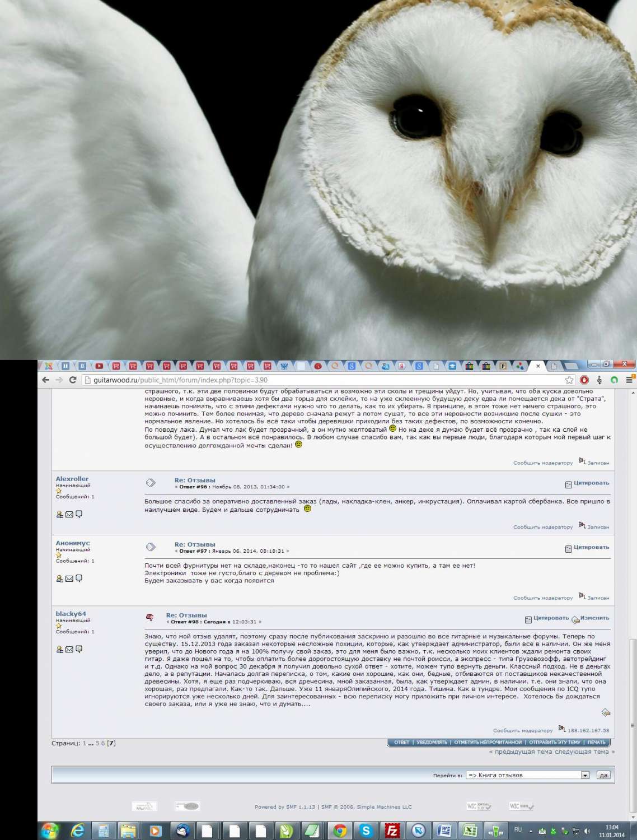
Task: Click the green circle extension icon in Chrome's toolbar
Action: (614, 380)
